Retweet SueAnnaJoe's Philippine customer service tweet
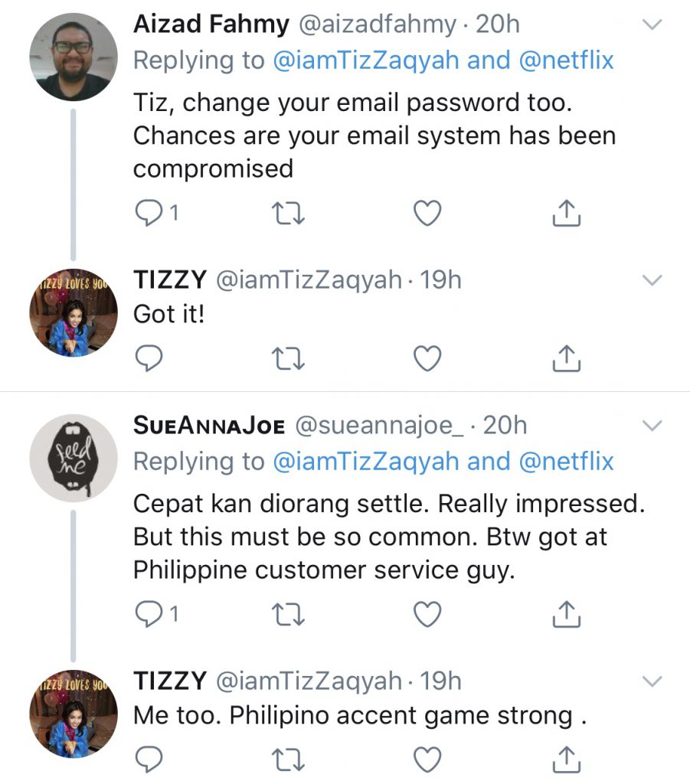Screen dimensions: 690x784 pyautogui.click(x=289, y=615)
